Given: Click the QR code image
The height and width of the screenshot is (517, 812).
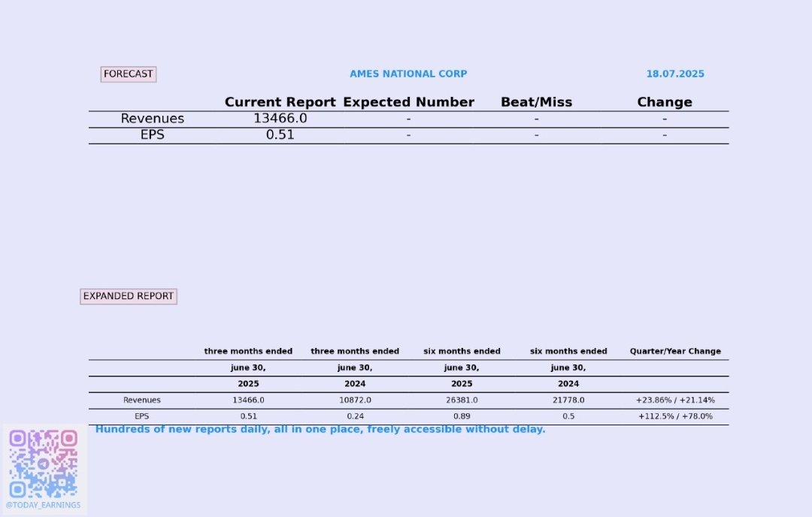Looking at the screenshot, I should (x=44, y=463).
